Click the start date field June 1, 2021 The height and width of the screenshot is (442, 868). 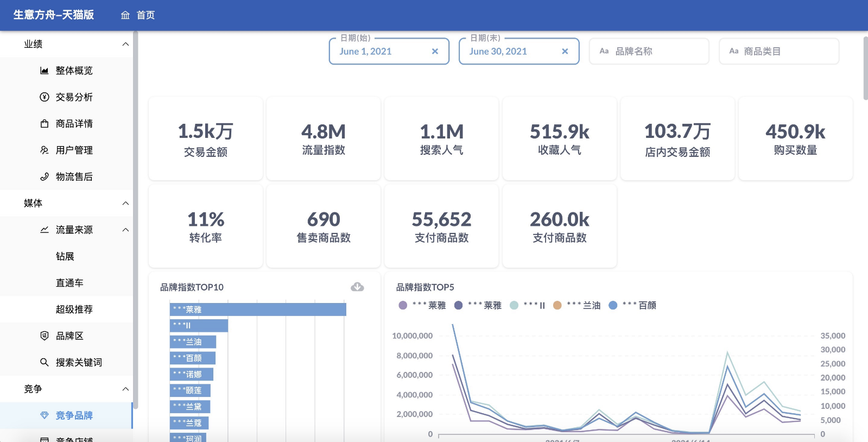(x=389, y=51)
